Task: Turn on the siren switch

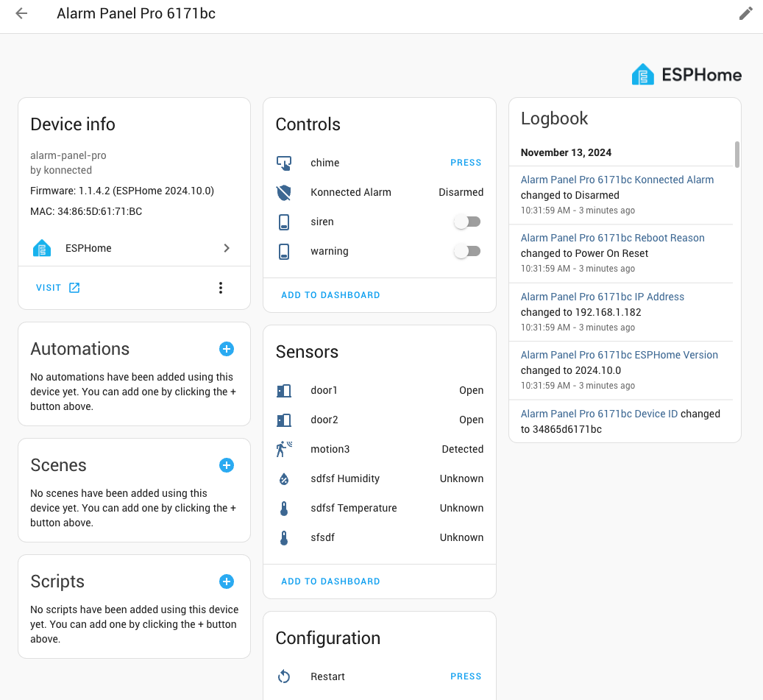Action: pos(466,222)
